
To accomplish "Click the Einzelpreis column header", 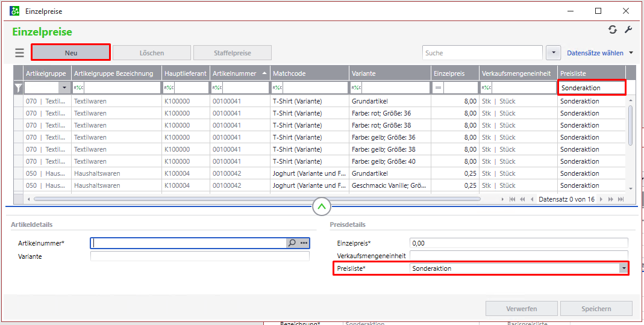I will pos(455,73).
